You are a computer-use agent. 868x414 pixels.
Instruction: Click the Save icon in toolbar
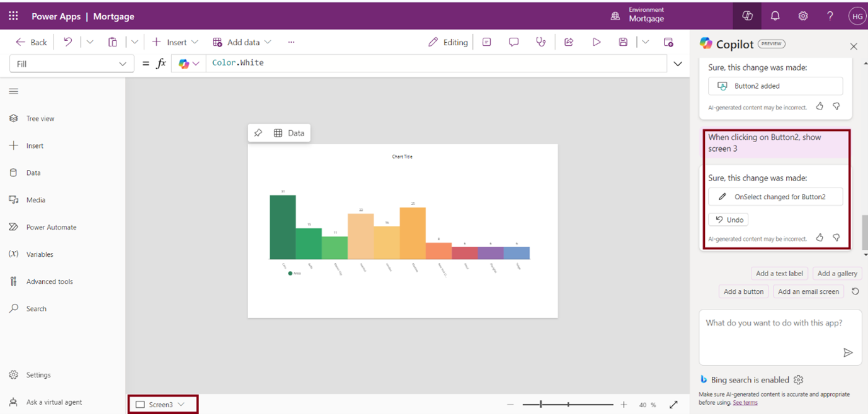click(x=623, y=42)
